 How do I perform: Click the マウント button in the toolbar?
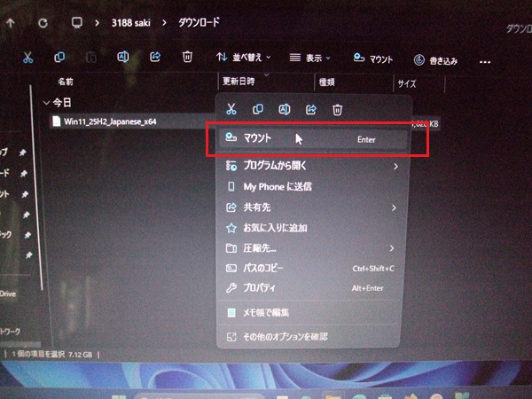372,59
